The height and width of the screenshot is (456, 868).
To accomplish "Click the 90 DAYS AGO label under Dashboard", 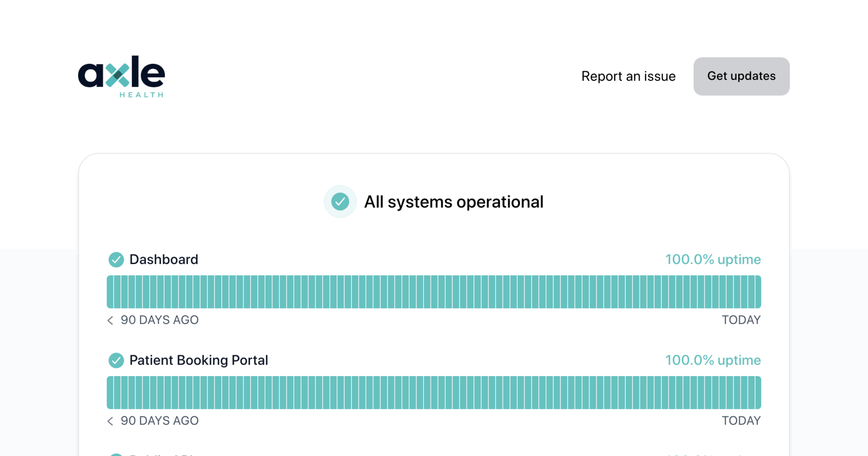I will pos(159,320).
